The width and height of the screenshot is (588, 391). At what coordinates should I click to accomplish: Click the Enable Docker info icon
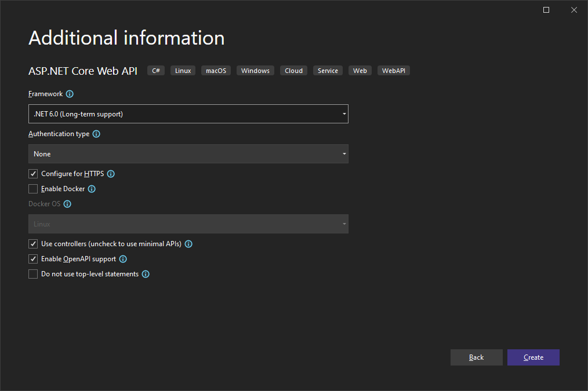92,188
